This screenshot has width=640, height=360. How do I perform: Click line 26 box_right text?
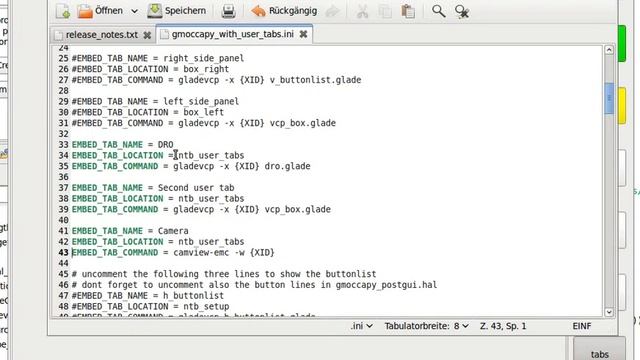tap(206, 69)
